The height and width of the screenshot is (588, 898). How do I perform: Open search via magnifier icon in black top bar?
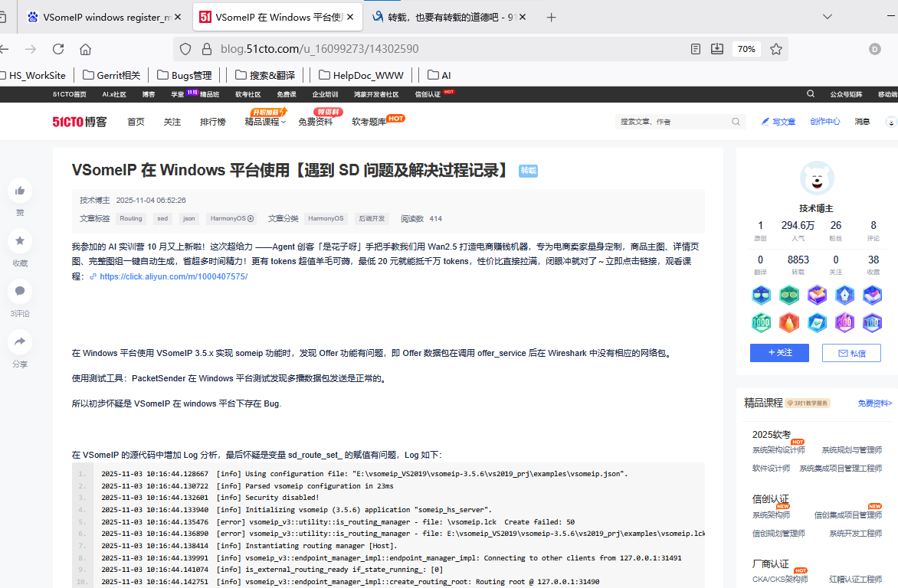811,93
